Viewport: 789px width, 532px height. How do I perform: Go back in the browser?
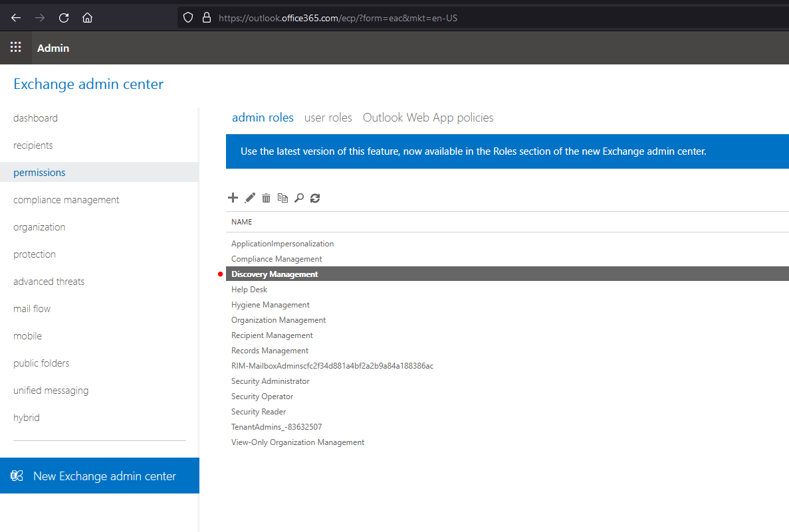coord(16,17)
